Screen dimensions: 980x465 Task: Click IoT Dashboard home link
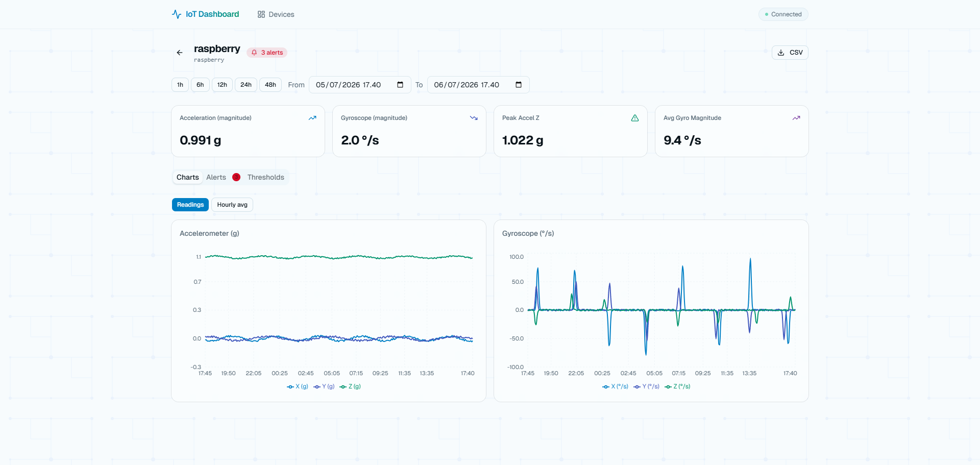point(206,14)
